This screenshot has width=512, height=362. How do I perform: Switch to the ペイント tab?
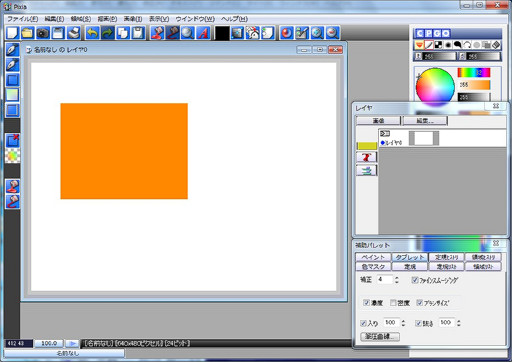373,257
